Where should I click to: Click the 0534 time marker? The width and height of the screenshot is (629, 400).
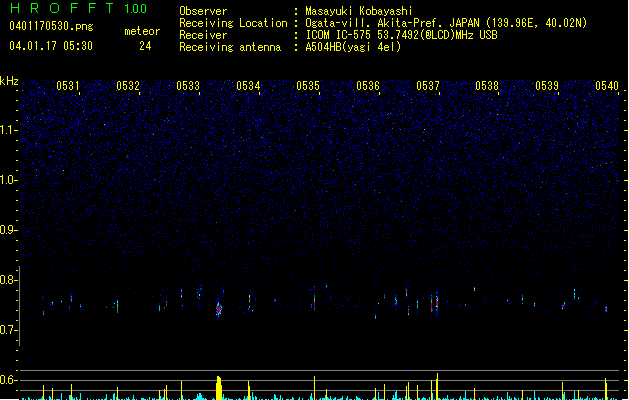pyautogui.click(x=248, y=86)
